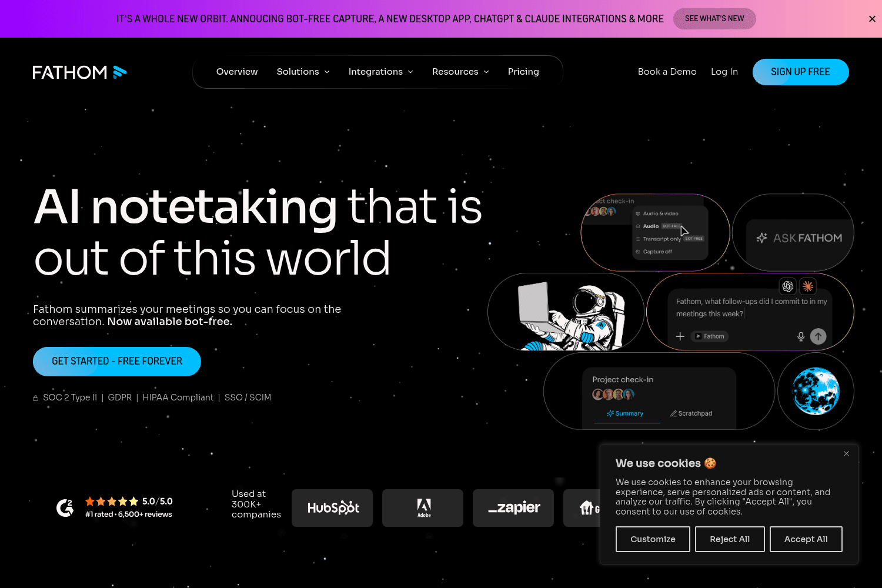Click Accept All cookies button
This screenshot has width=882, height=588.
pos(806,539)
